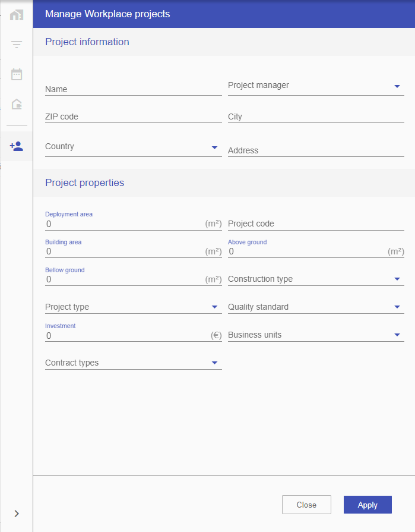Click the filter lines sidebar icon
This screenshot has width=415, height=532.
click(x=16, y=45)
